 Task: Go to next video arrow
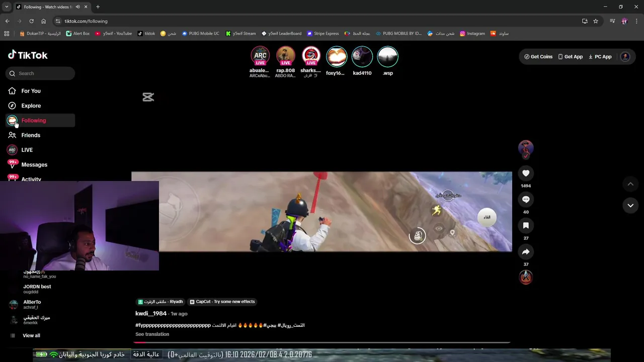coord(630,205)
